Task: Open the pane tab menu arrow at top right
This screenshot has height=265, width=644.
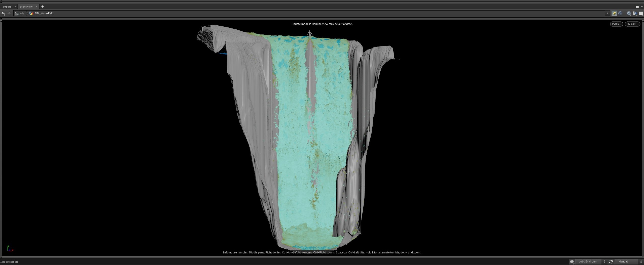Action: point(642,7)
